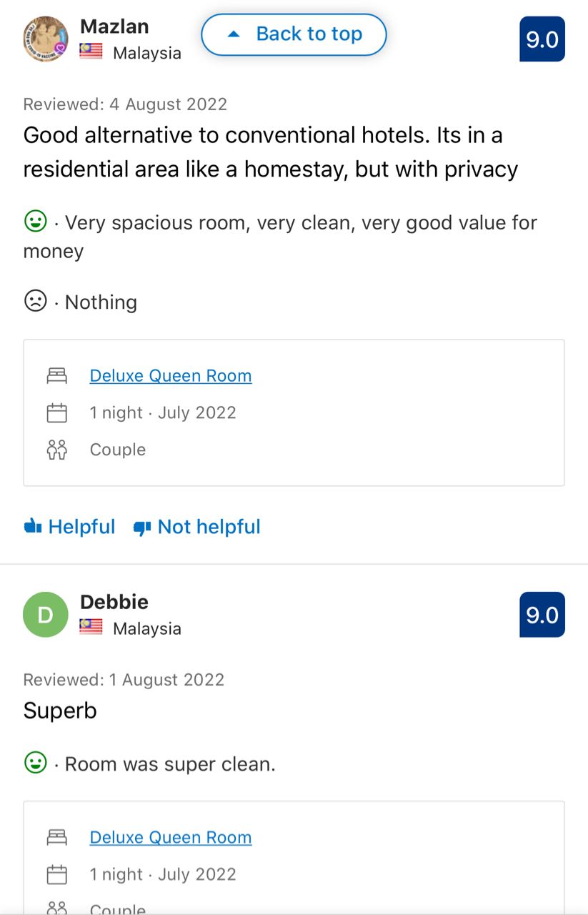The image size is (588, 915).
Task: Select Mazlan's 9.0 score badge
Action: point(542,39)
